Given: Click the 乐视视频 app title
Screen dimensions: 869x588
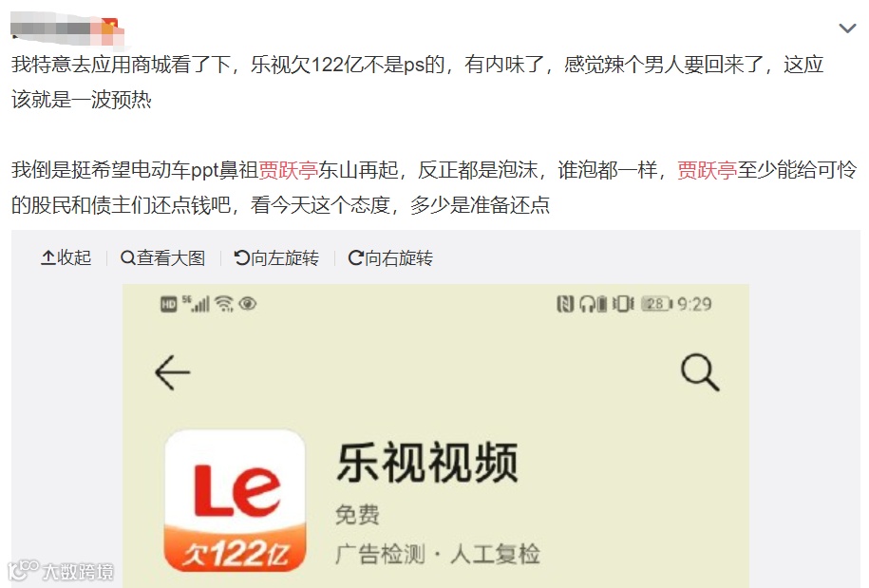Looking at the screenshot, I should pyautogui.click(x=427, y=463).
